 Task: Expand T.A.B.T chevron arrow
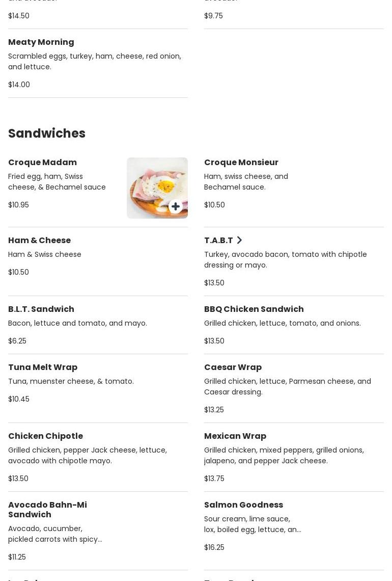tap(239, 240)
